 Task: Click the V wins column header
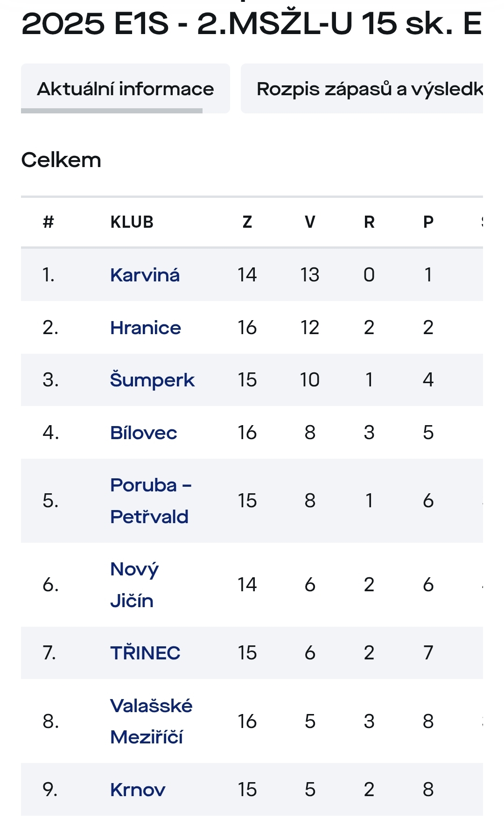[310, 222]
